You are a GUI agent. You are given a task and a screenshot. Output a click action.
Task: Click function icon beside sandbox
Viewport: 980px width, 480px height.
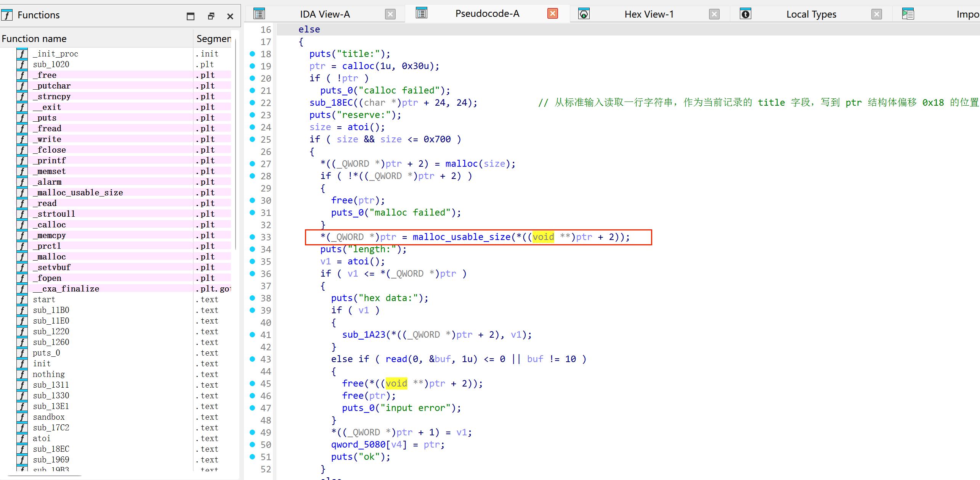pyautogui.click(x=22, y=417)
